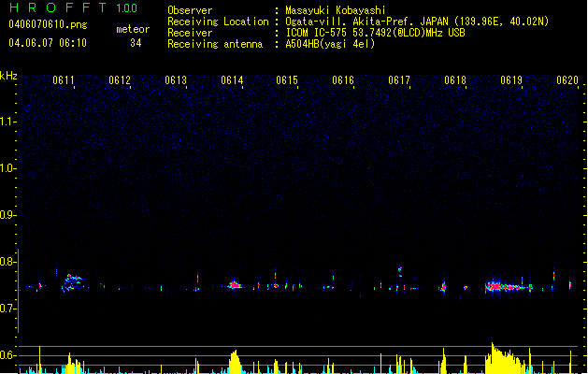
Task: Click the split meteor echo at 0611
Action: [x=72, y=282]
